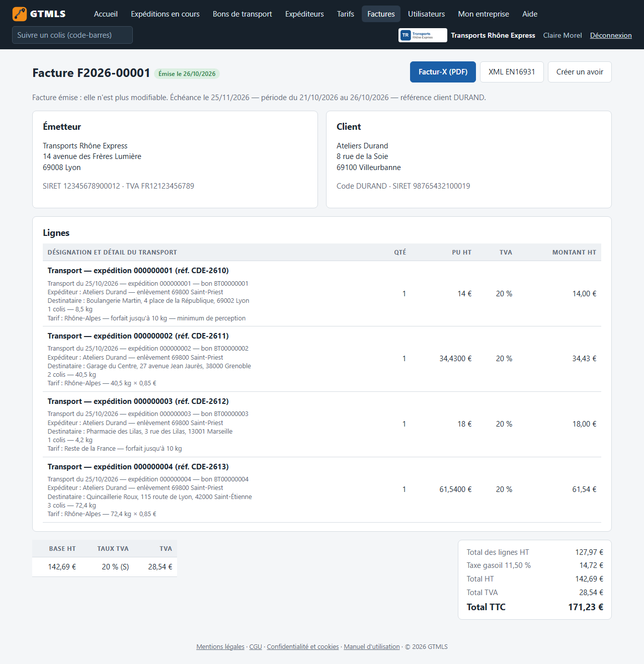Viewport: 644px width, 664px height.
Task: Click the Taxe gasoil 11,50 % label
Action: point(499,565)
